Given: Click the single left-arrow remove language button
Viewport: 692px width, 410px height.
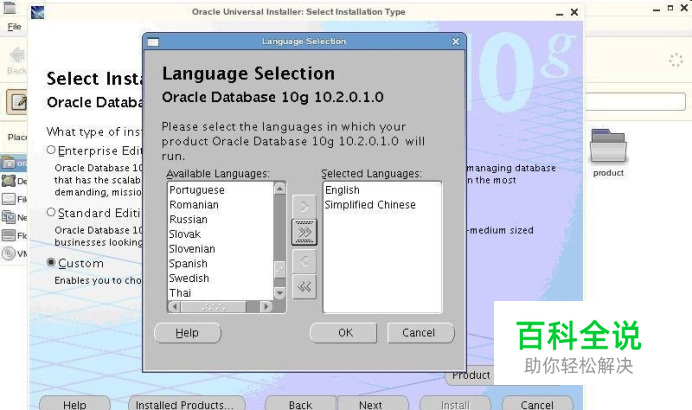Looking at the screenshot, I should [304, 261].
